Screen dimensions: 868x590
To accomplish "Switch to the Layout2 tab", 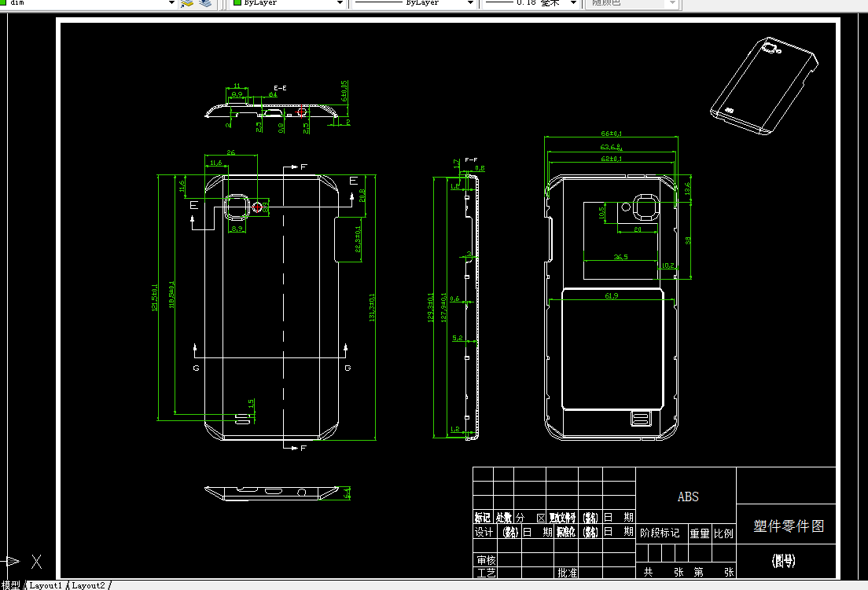I will point(88,585).
